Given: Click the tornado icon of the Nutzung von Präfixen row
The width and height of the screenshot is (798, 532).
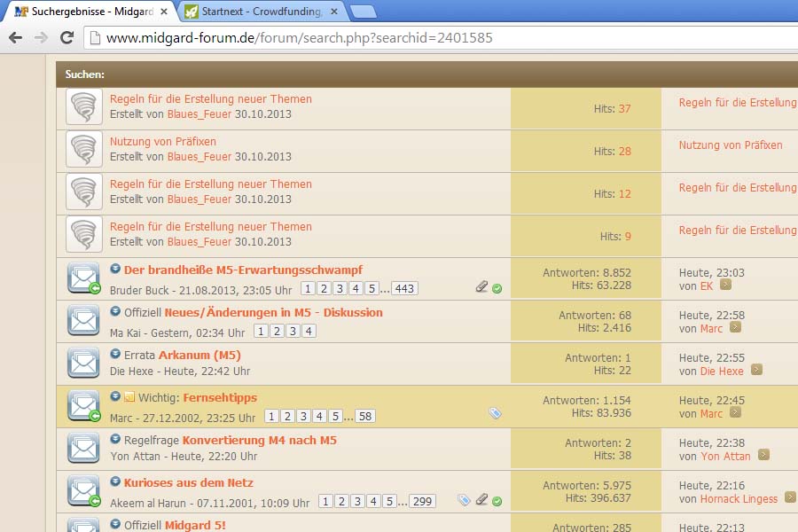Looking at the screenshot, I should (x=84, y=149).
